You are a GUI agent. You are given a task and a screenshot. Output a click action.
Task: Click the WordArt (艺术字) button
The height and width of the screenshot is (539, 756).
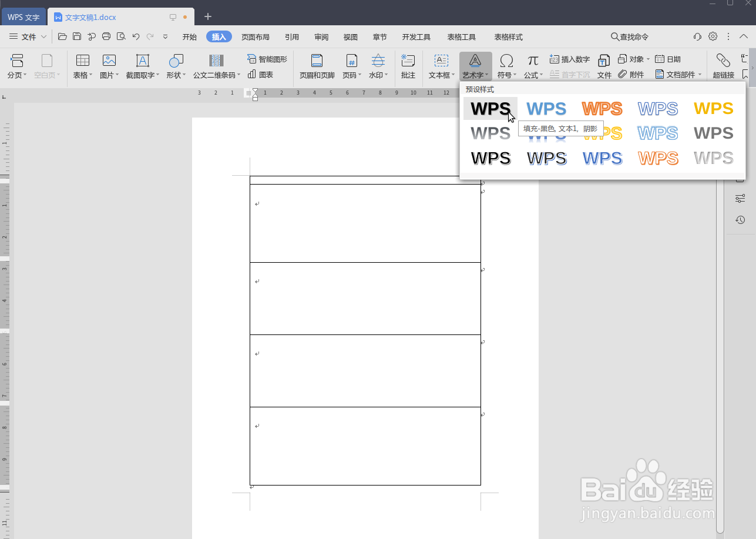point(475,66)
